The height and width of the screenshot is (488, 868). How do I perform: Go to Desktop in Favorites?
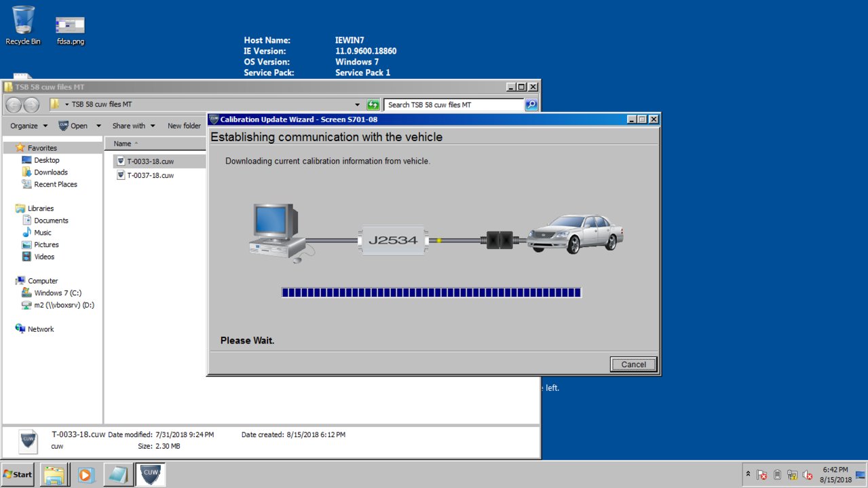pos(47,160)
